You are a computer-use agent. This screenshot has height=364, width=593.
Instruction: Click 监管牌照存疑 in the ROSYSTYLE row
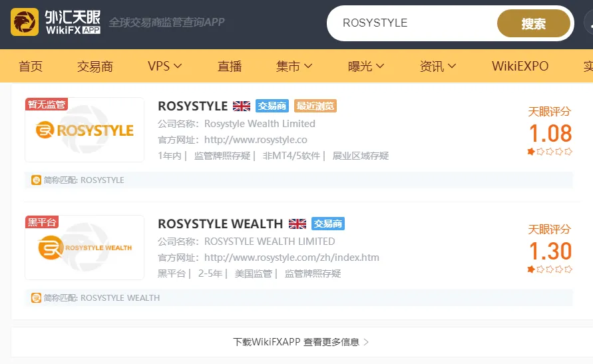(x=222, y=156)
